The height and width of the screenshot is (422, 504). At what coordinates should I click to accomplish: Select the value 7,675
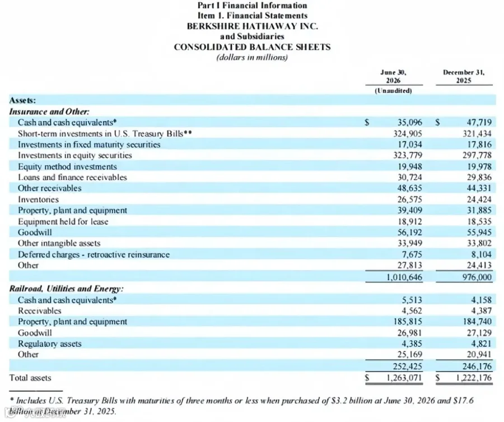pyautogui.click(x=412, y=254)
